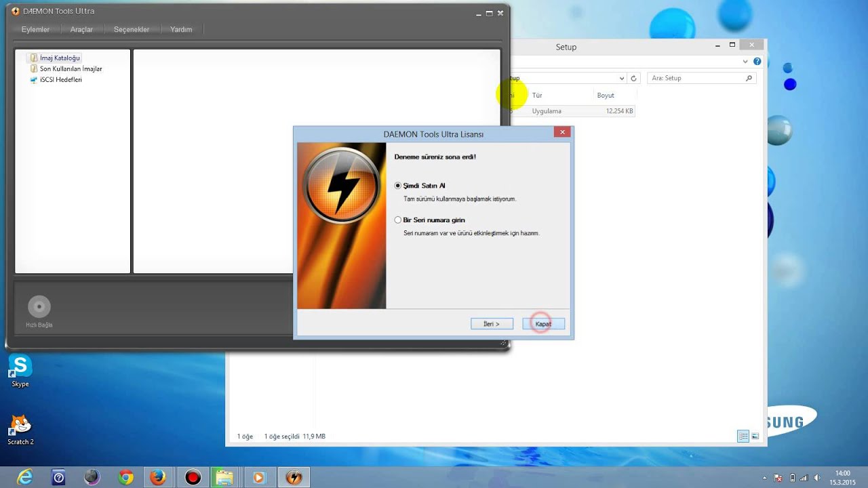Switch to large icons view in Setup window

pos(755,436)
